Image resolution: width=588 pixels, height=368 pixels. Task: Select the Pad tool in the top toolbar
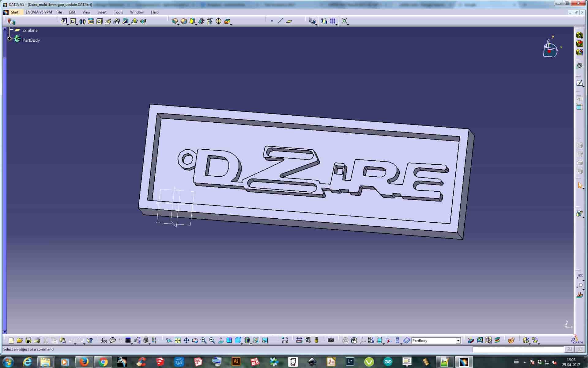(x=64, y=21)
